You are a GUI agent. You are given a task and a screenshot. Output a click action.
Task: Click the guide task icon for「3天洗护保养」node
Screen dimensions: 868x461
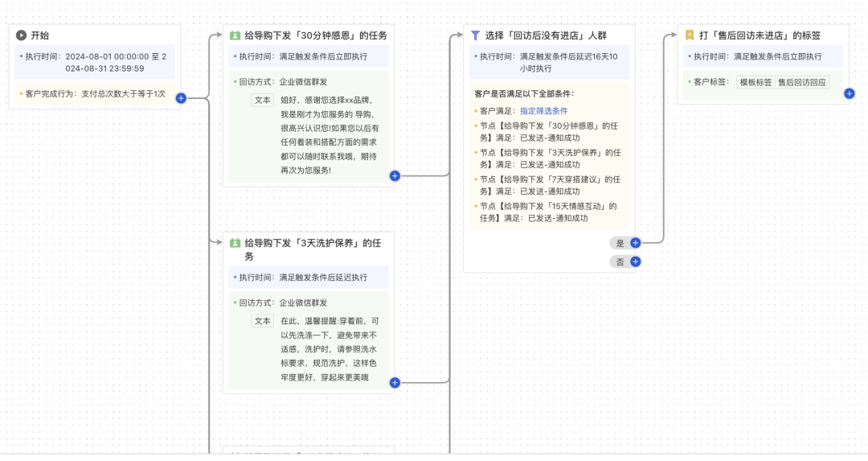(235, 243)
